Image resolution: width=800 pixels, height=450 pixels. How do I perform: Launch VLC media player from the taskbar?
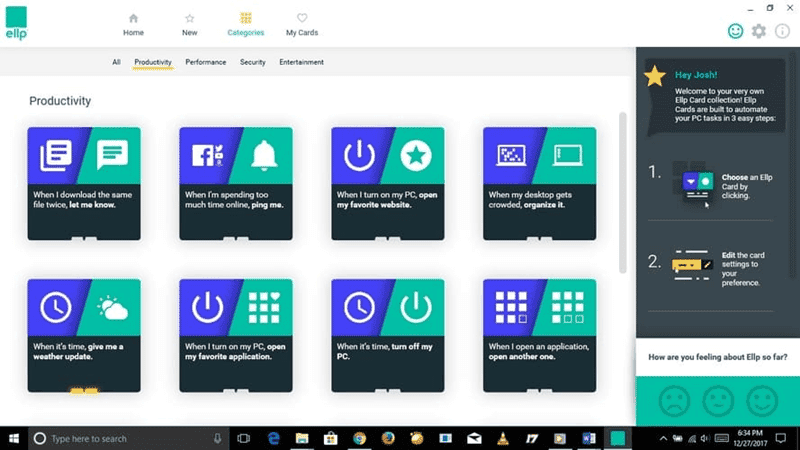(x=503, y=438)
